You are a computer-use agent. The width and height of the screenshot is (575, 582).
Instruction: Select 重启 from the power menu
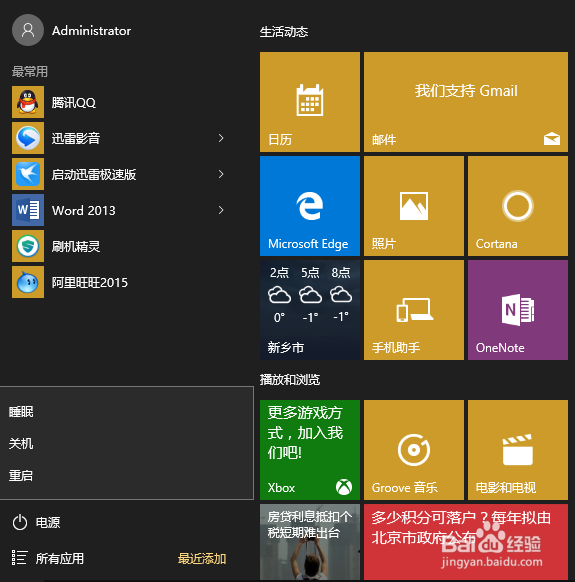(21, 475)
